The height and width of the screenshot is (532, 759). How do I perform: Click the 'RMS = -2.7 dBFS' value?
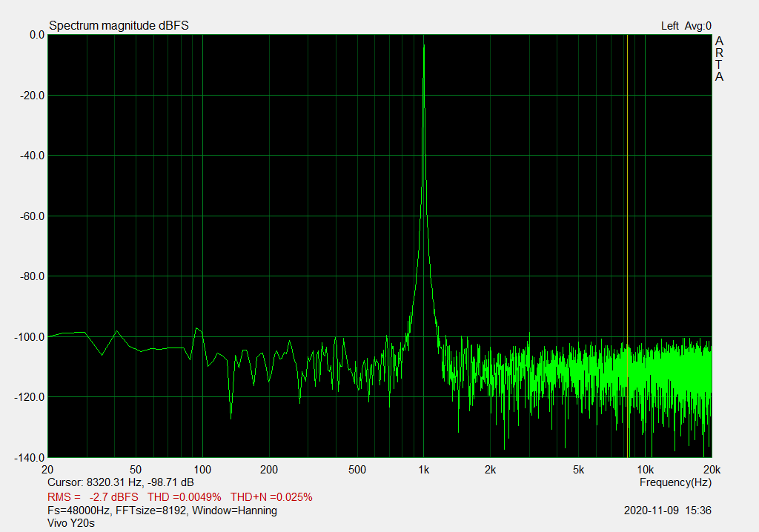tap(93, 497)
